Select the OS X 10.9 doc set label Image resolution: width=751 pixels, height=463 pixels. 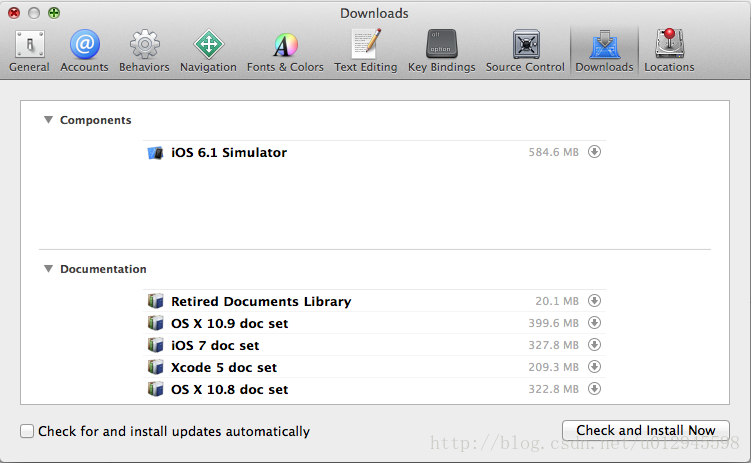click(229, 324)
